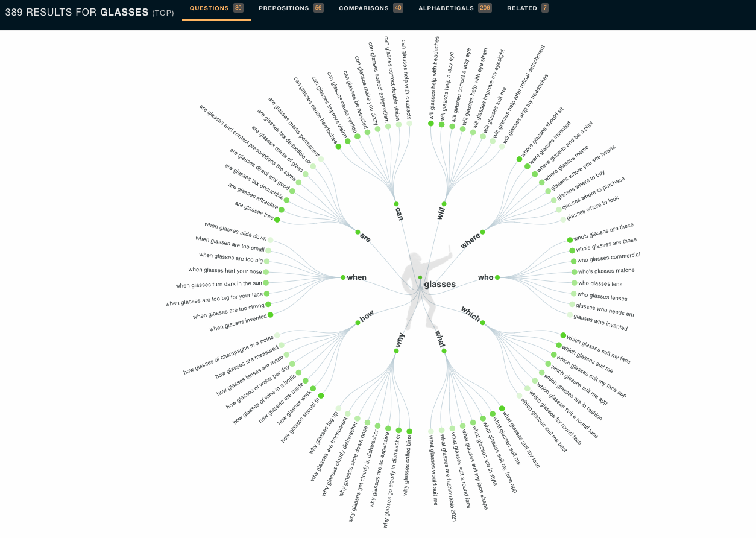
Task: Click the 'when' branch node dot
Action: [343, 277]
